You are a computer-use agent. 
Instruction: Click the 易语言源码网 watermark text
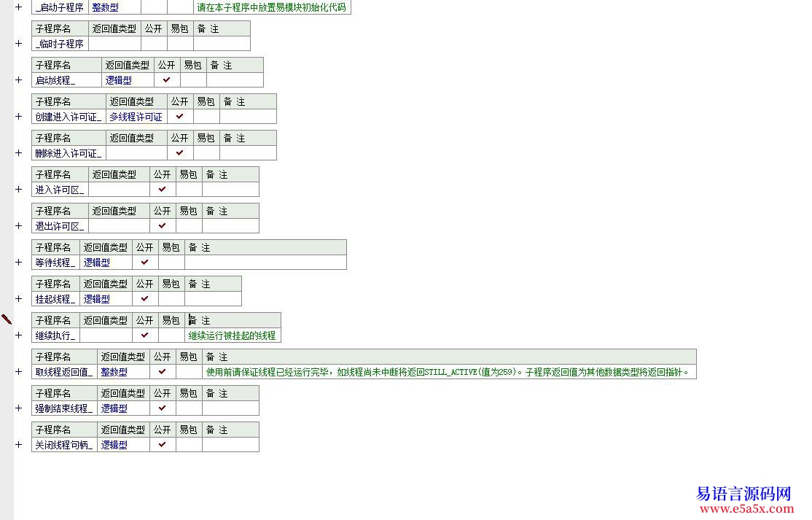743,494
